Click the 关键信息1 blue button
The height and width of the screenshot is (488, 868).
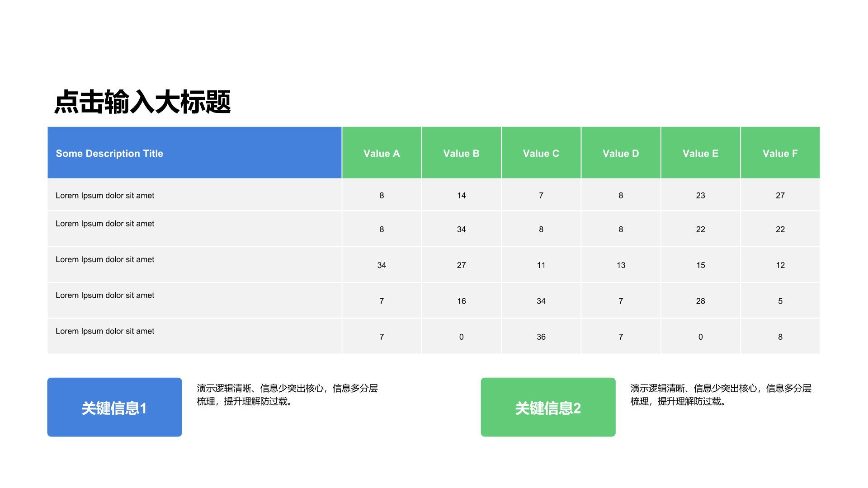(x=114, y=407)
